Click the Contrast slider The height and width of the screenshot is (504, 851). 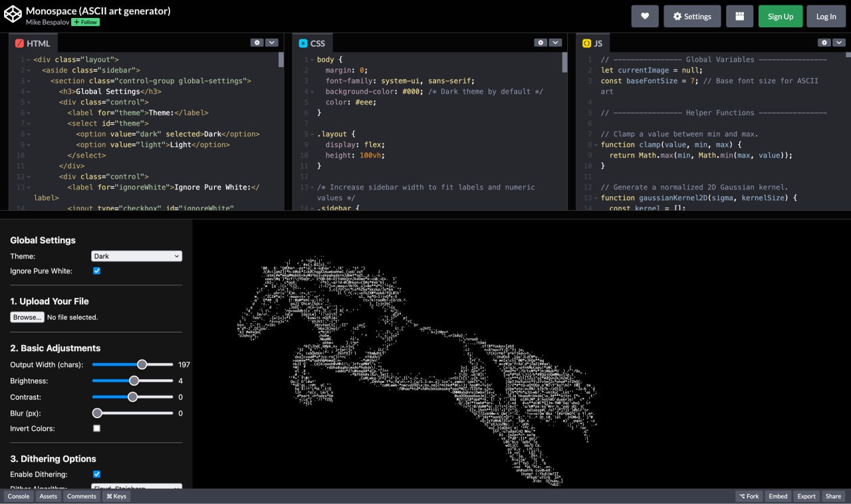132,397
